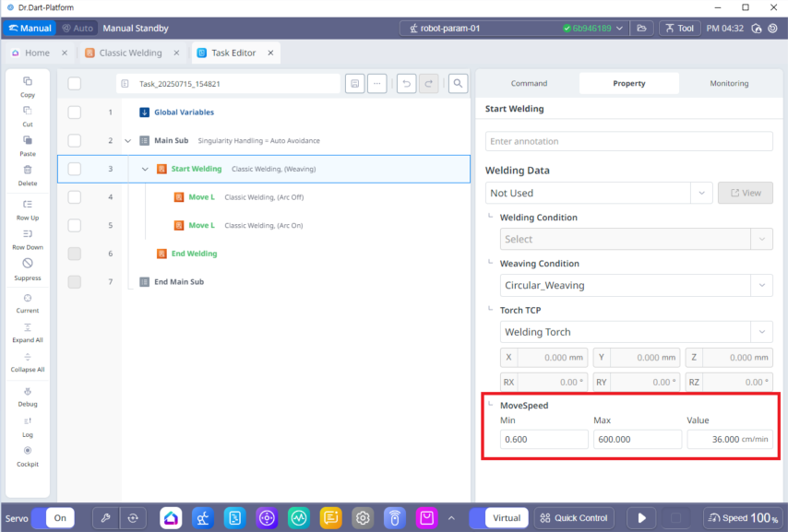This screenshot has height=532, width=788.
Task: Switch mode to Auto
Action: [77, 28]
